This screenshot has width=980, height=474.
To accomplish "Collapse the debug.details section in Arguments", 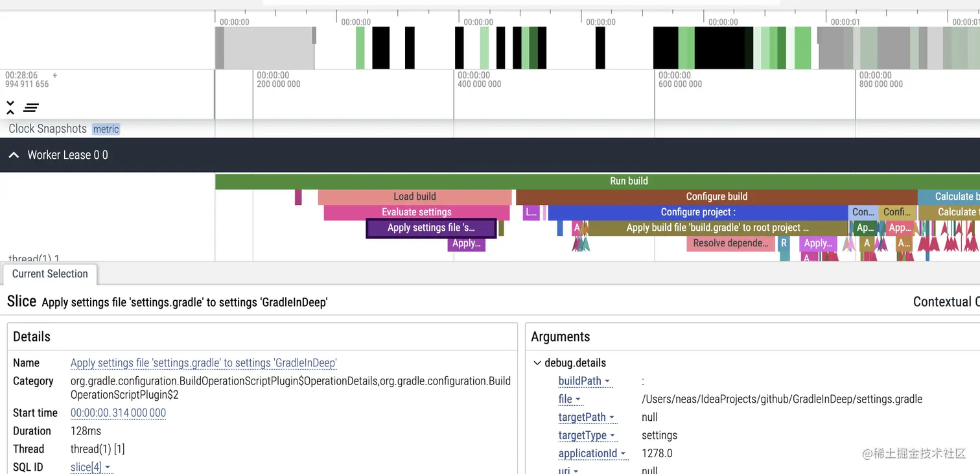I will (x=536, y=362).
